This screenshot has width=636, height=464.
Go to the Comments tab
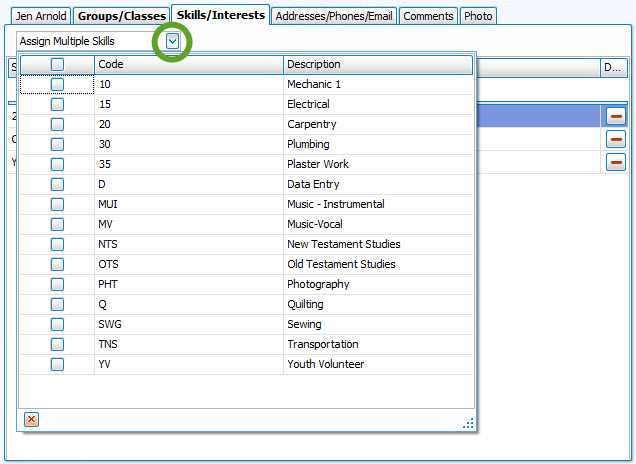point(429,16)
